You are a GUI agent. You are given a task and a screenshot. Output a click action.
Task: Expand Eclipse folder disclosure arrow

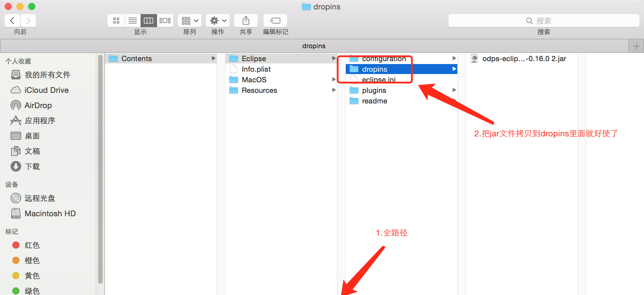(x=334, y=58)
